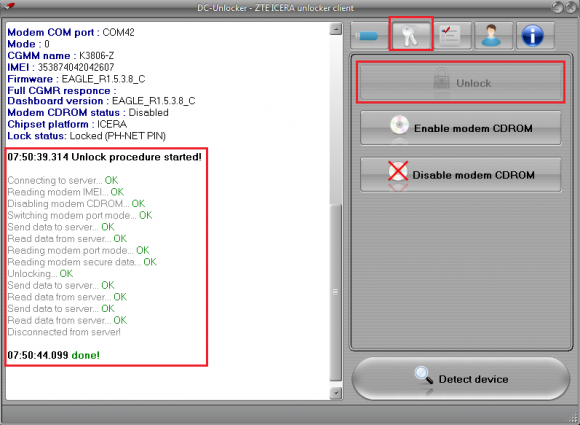Click the padlock icon on Unlock
The width and height of the screenshot is (580, 425).
point(441,79)
